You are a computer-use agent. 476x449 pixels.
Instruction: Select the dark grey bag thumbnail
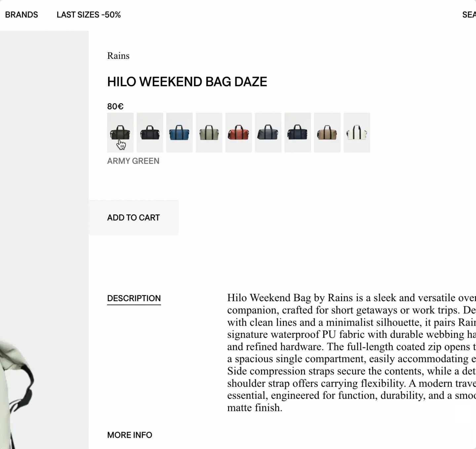coord(268,132)
